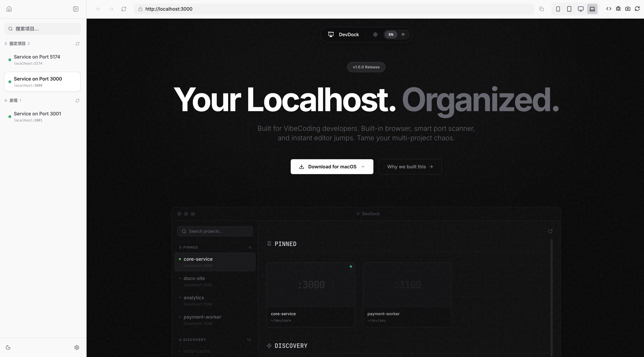Toggle the sun theme button on page
The image size is (644, 357).
[x=375, y=35]
